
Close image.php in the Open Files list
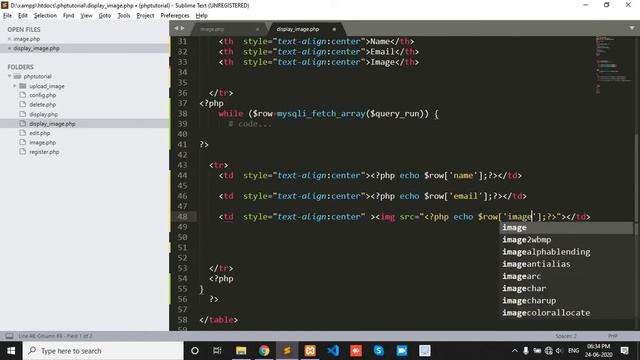coord(9,39)
